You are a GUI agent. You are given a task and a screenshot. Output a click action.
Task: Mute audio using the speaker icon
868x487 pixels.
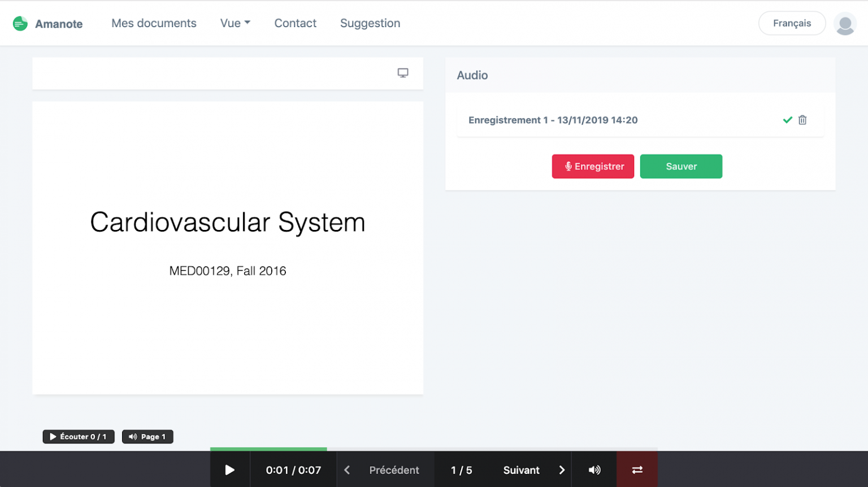pyautogui.click(x=594, y=469)
